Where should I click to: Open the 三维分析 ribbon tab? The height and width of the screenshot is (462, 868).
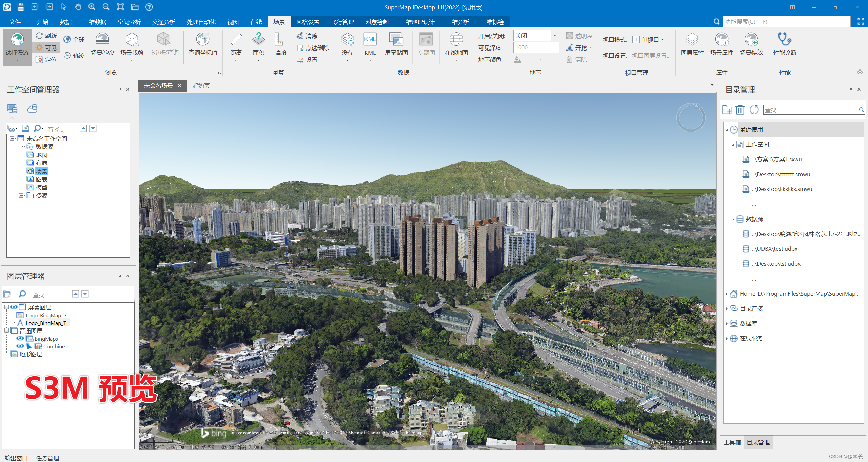(x=458, y=22)
